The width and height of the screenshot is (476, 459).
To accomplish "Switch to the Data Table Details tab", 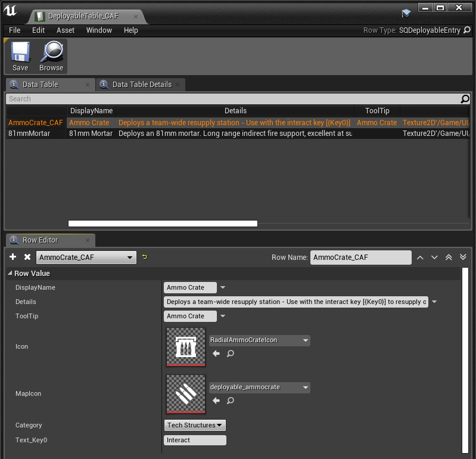I will 142,85.
